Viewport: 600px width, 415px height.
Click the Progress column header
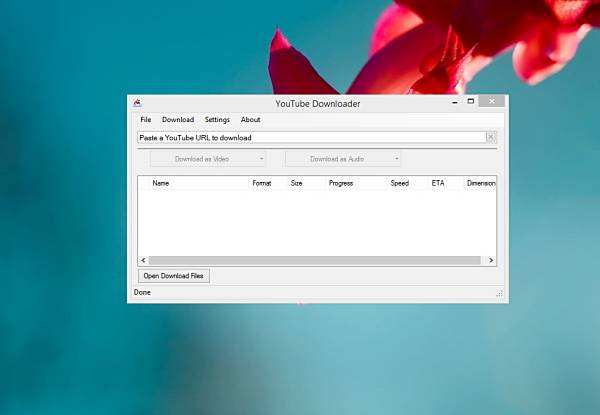click(x=341, y=183)
